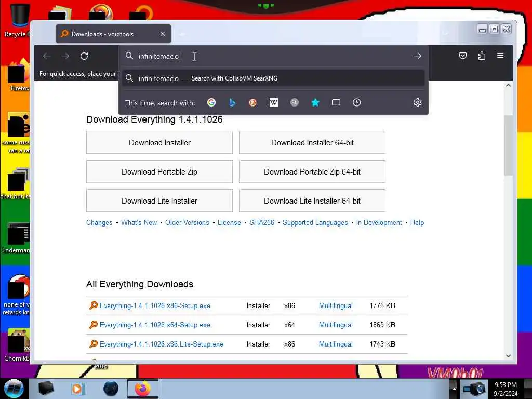Click Download Lite Installer 64-bit button
The width and height of the screenshot is (532, 399).
click(312, 201)
